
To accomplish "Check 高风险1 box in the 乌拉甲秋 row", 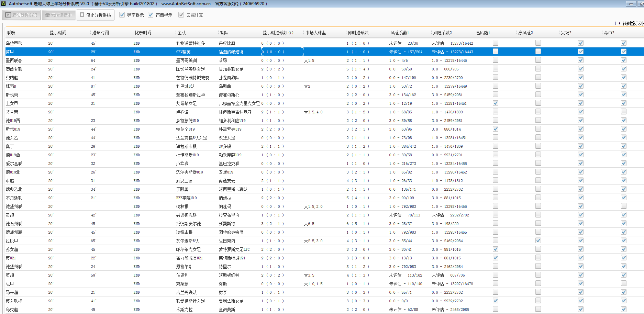I will point(495,43).
